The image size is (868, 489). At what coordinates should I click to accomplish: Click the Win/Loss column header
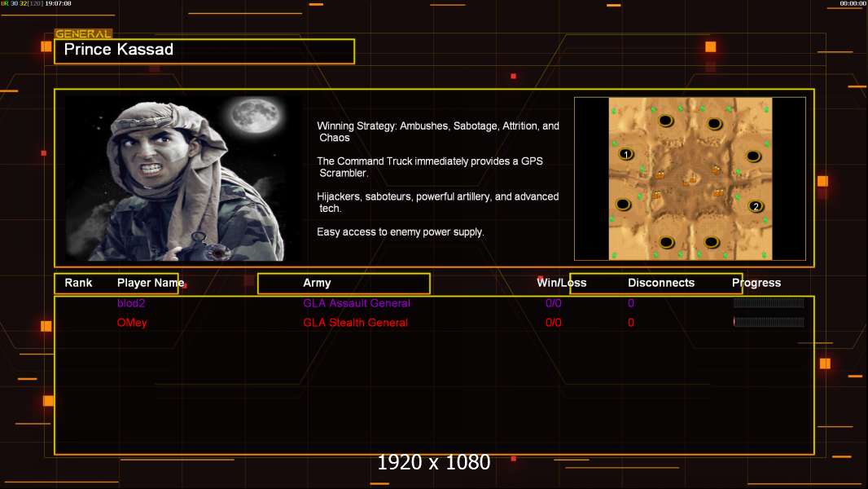coord(561,283)
